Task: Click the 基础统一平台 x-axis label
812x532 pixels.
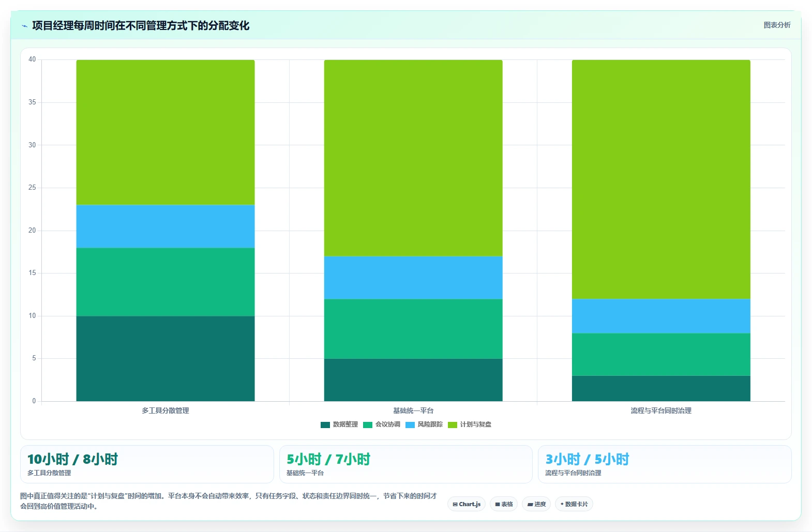Action: [413, 411]
